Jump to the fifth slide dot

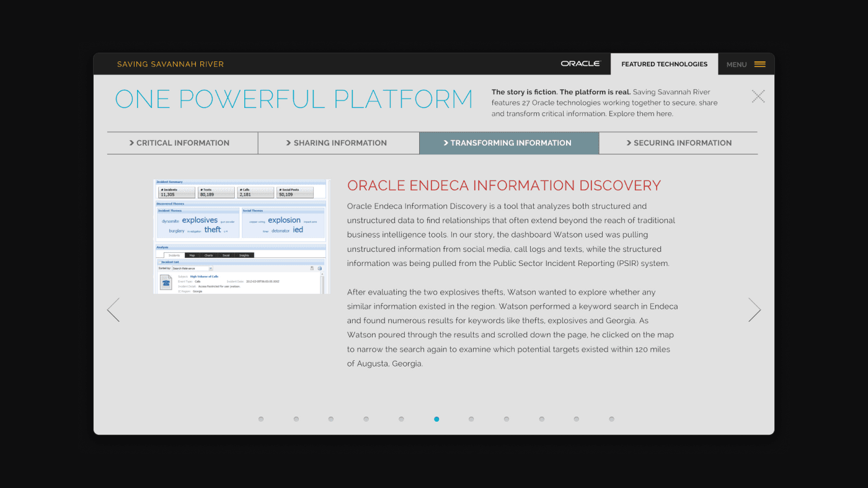point(401,419)
